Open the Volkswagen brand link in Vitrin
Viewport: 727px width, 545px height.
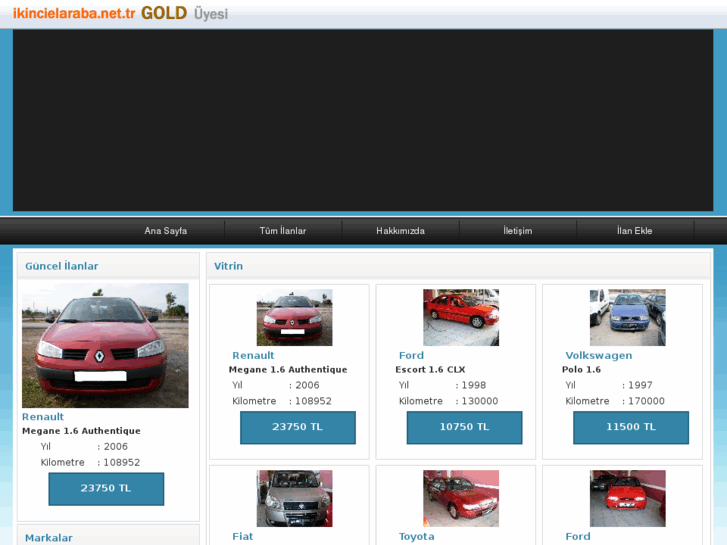pyautogui.click(x=598, y=356)
